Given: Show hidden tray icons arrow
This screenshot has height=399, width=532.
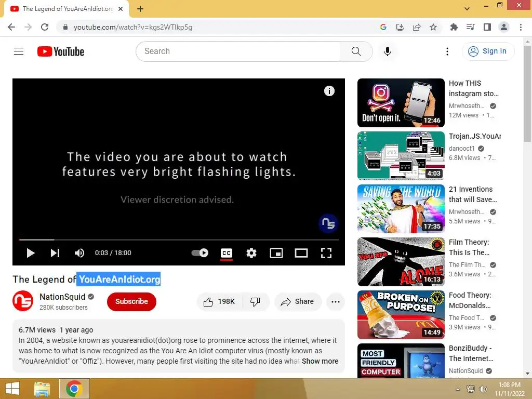Looking at the screenshot, I should click(458, 389).
